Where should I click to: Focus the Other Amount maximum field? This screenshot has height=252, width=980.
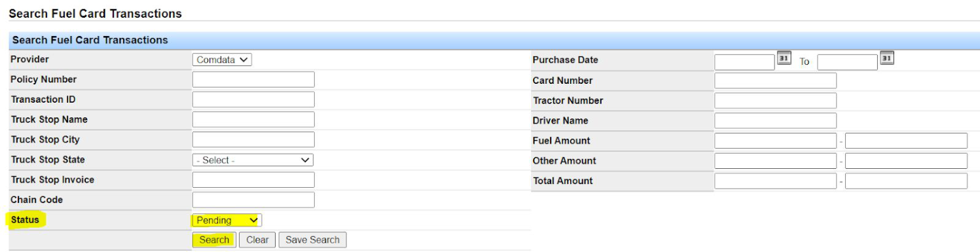pos(906,161)
